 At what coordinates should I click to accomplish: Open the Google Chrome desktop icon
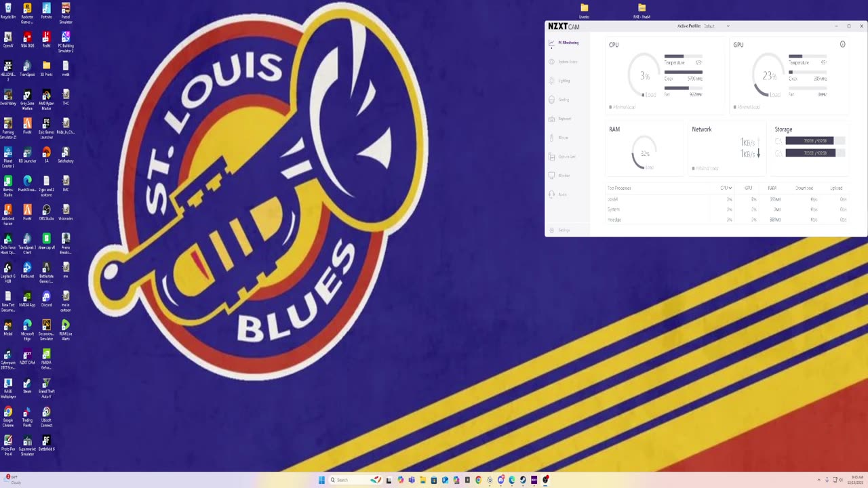coord(8,415)
